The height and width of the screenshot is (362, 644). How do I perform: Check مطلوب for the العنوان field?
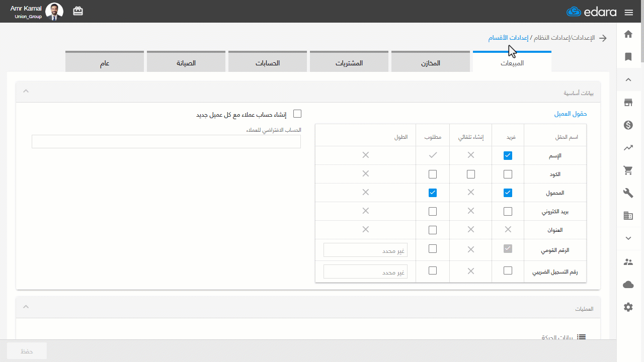coord(433,230)
